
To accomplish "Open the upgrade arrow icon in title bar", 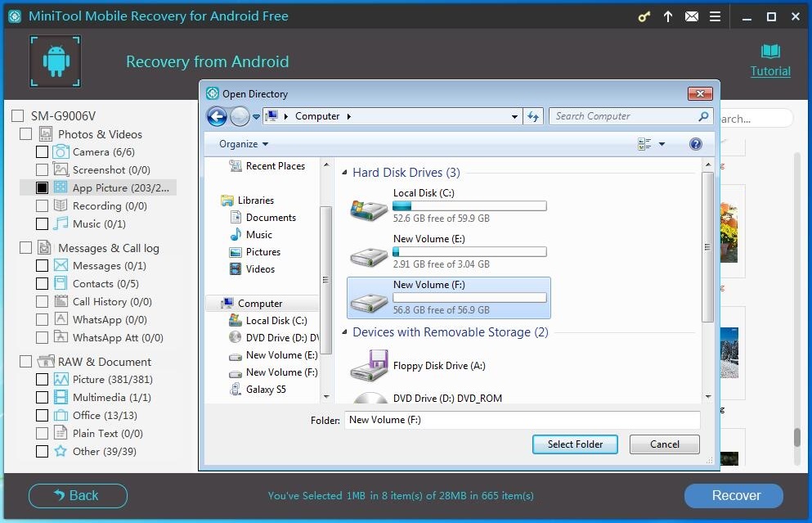I will pos(666,16).
